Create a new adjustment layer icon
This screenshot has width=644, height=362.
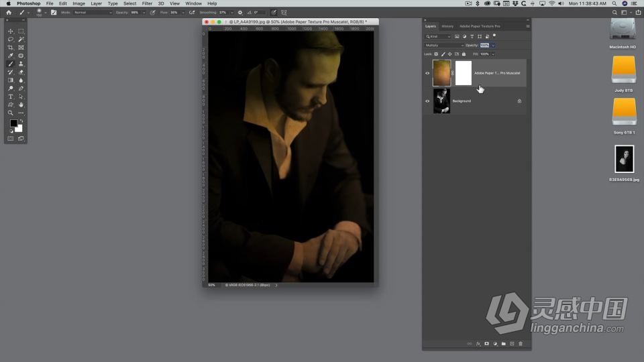click(495, 343)
